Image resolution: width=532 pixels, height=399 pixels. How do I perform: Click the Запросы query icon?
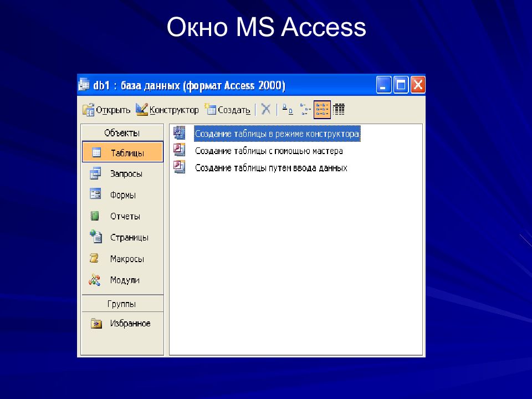point(95,173)
